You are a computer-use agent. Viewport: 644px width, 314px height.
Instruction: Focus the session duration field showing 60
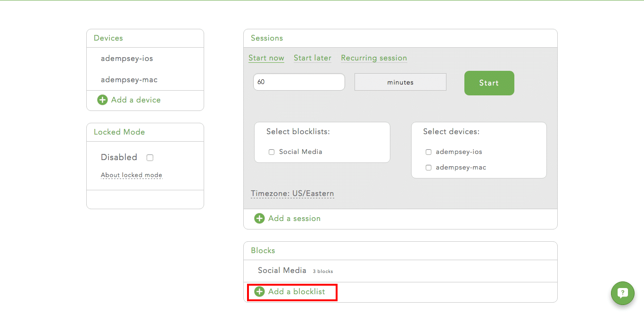click(299, 82)
